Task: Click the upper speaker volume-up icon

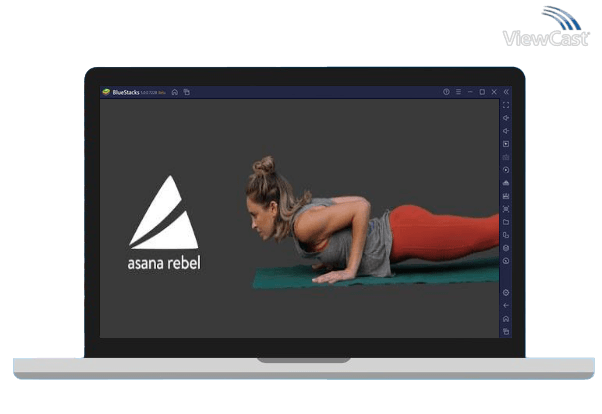Action: click(506, 118)
